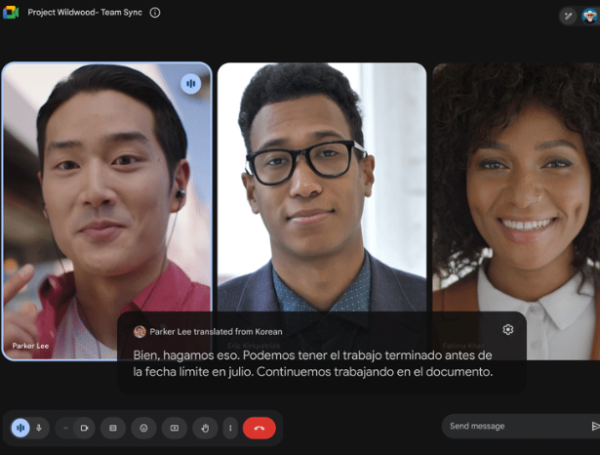Click the speaking indicator on Parker Lee's tile
Viewport: 600px width, 455px height.
[x=190, y=84]
